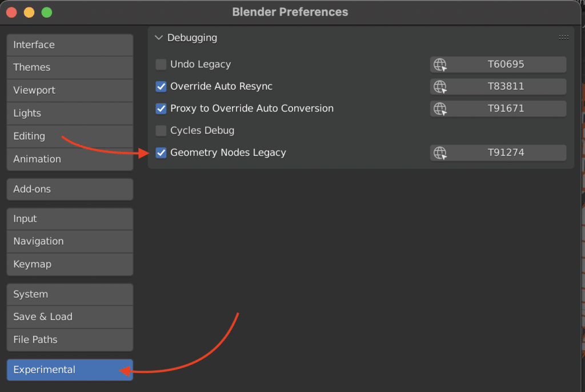
Task: Click the globe icon beside T91671
Action: click(440, 109)
